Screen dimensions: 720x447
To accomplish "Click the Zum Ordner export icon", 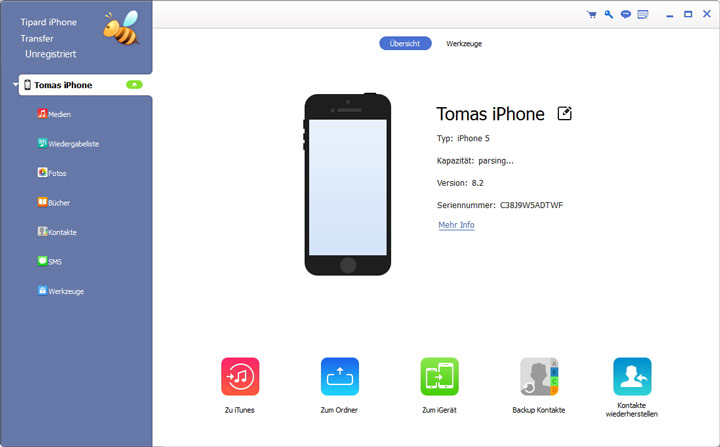I will pyautogui.click(x=340, y=376).
